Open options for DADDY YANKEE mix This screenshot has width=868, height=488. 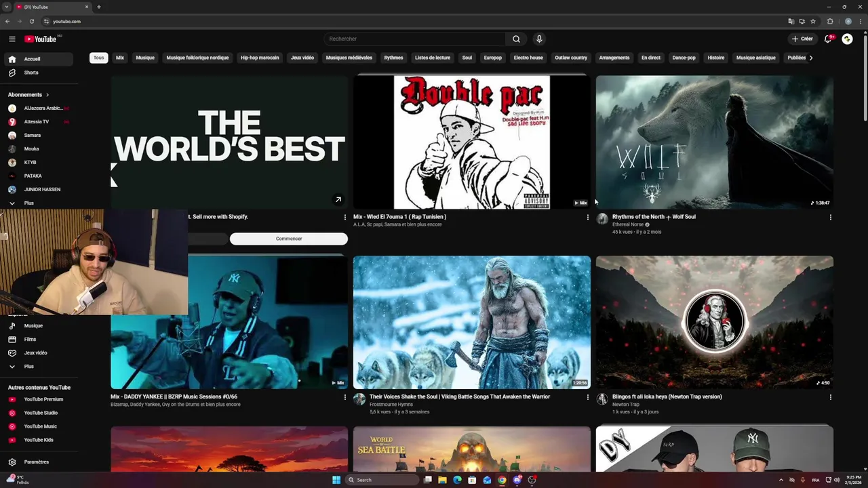pyautogui.click(x=344, y=397)
